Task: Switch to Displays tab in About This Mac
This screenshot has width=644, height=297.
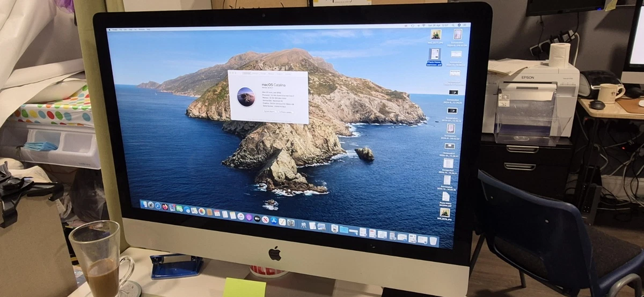Action: [255, 73]
